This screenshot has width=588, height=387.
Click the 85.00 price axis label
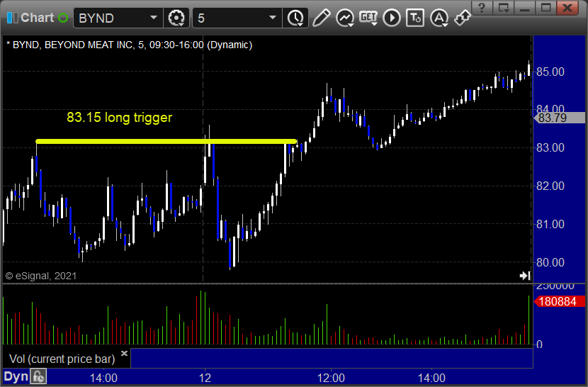point(550,72)
